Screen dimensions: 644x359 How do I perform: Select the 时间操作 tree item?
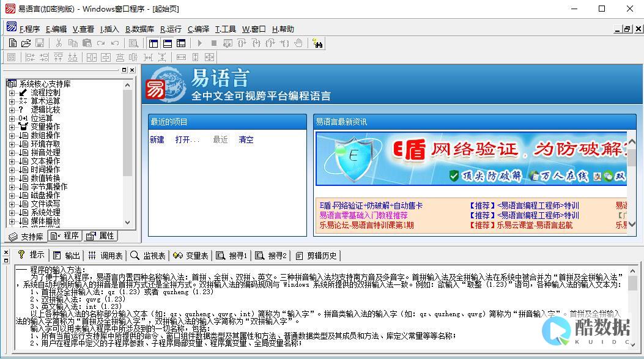click(x=46, y=169)
